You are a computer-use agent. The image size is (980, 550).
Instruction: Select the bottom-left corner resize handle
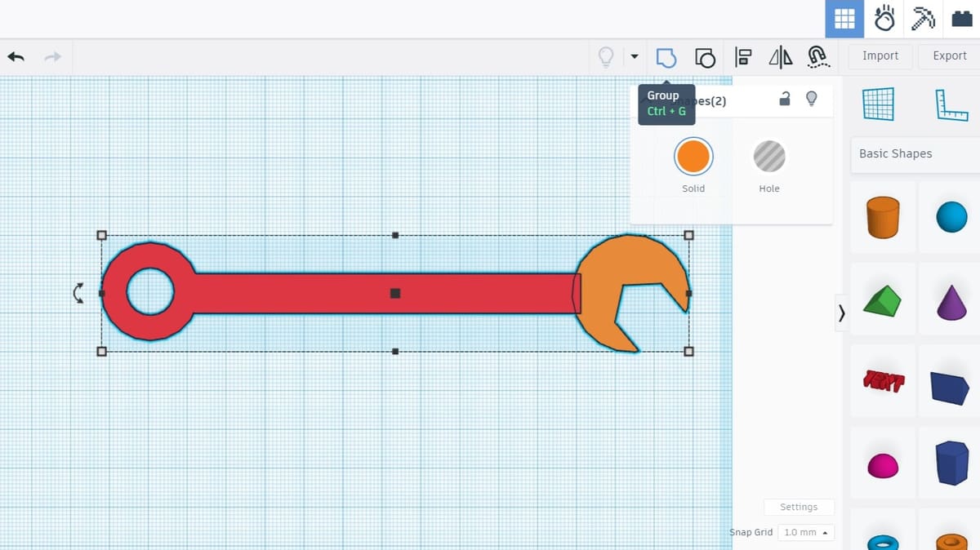(x=102, y=351)
